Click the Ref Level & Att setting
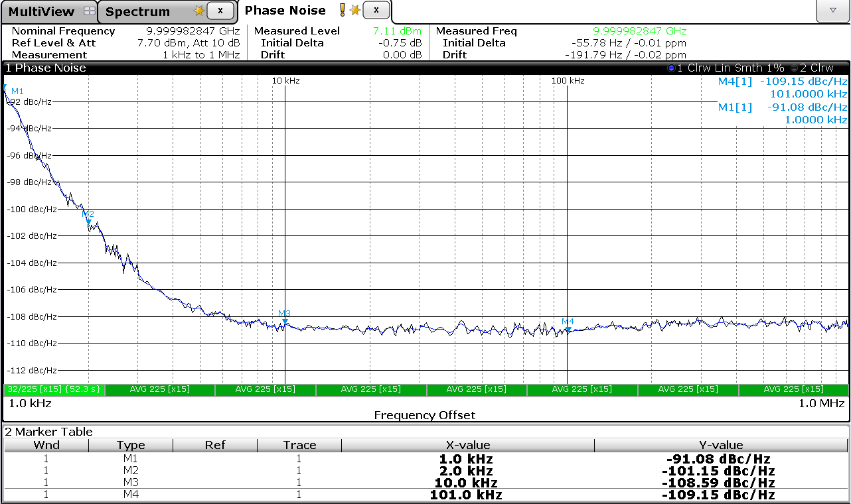This screenshot has height=504, width=851. pyautogui.click(x=189, y=43)
